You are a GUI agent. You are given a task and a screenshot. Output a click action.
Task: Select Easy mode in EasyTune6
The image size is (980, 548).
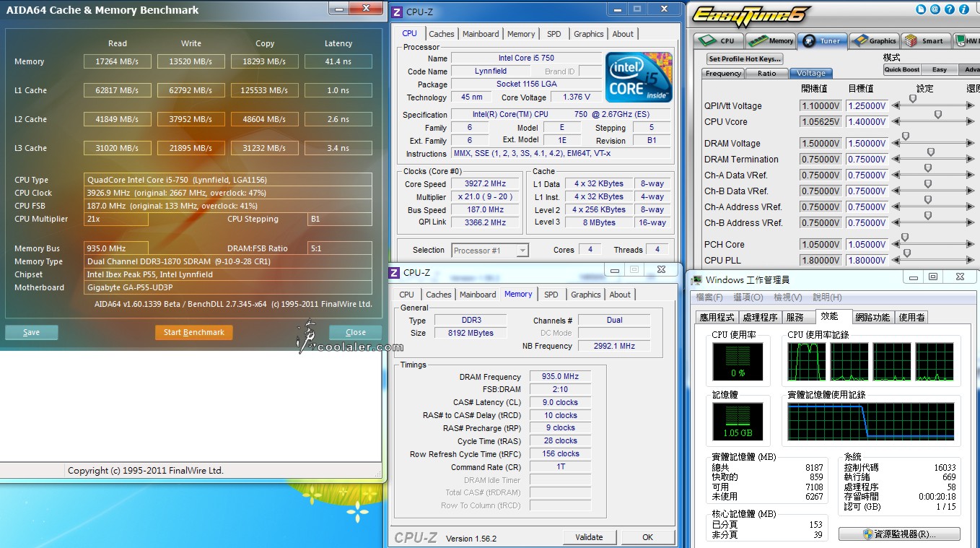tap(940, 69)
